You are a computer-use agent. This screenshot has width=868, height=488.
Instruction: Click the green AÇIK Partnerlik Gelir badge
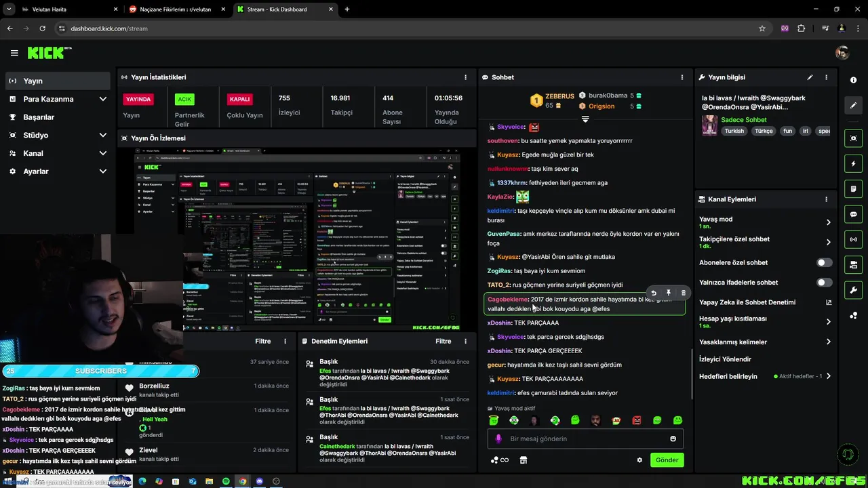tap(184, 99)
